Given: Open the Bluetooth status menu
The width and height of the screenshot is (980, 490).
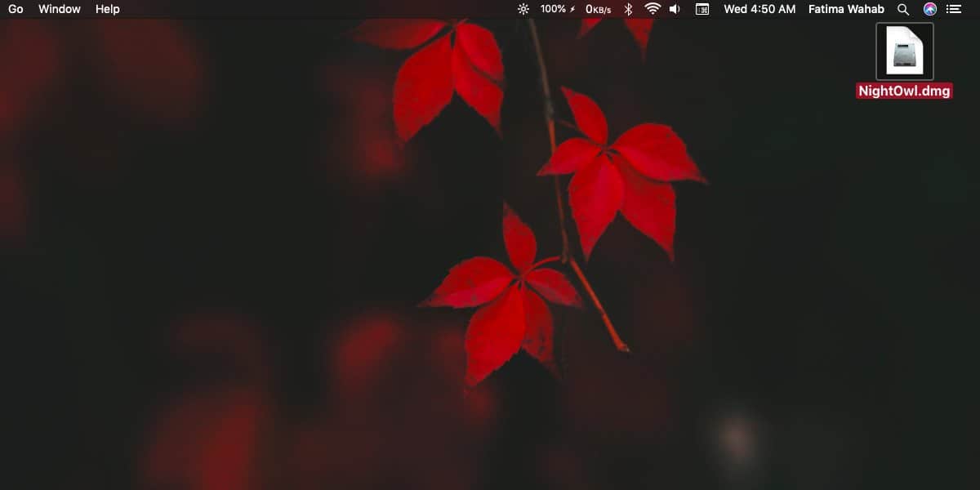Looking at the screenshot, I should coord(629,9).
